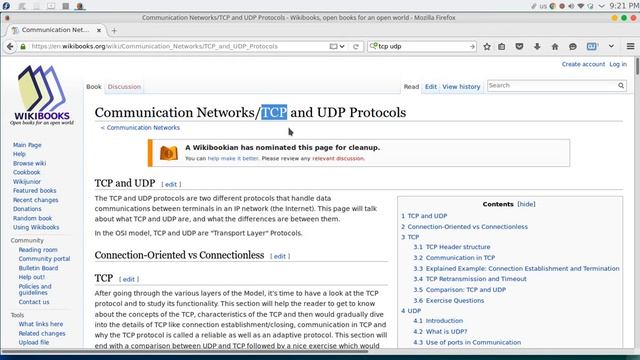Bookmark this page with the star icon
Viewport: 640px width, 360px height.
point(487,47)
